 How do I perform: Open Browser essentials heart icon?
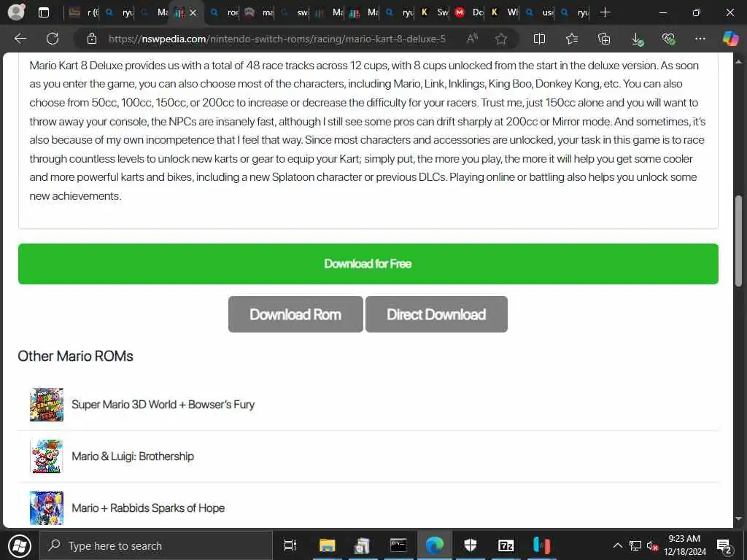click(x=668, y=39)
